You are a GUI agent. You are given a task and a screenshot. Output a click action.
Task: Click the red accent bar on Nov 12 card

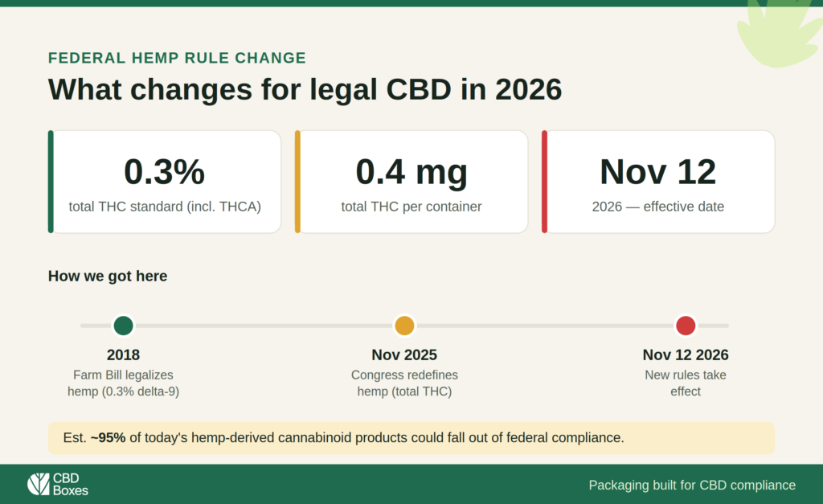(544, 182)
